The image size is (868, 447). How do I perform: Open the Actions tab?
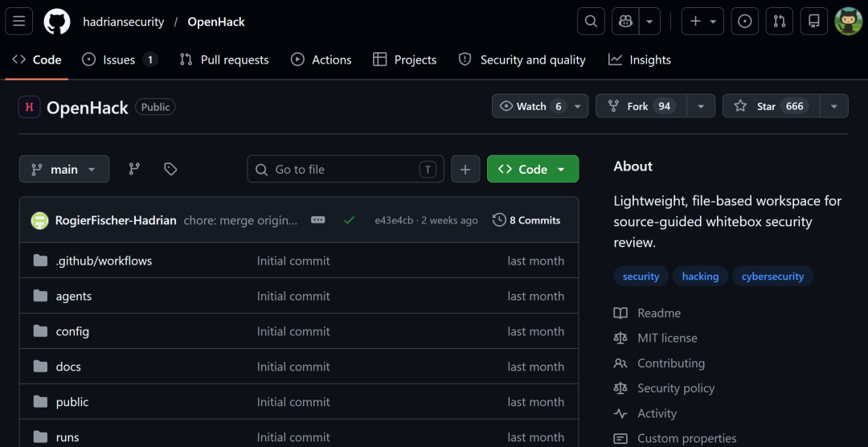click(321, 59)
